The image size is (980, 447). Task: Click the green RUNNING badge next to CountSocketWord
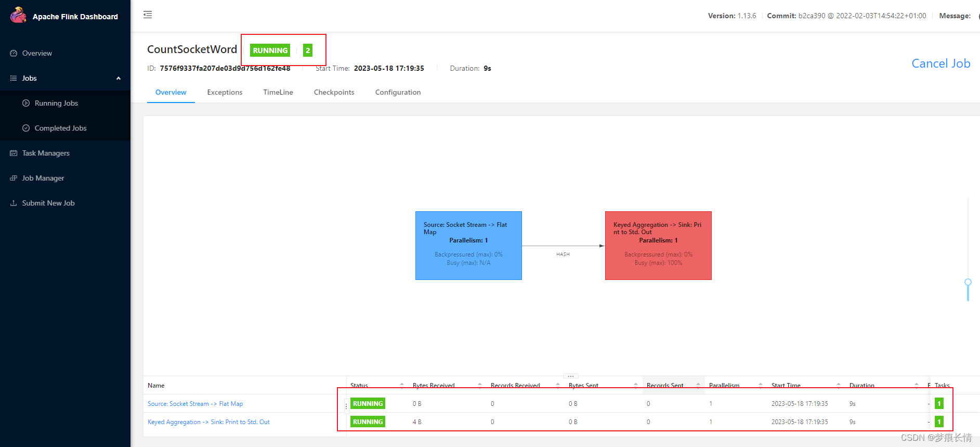[x=270, y=50]
